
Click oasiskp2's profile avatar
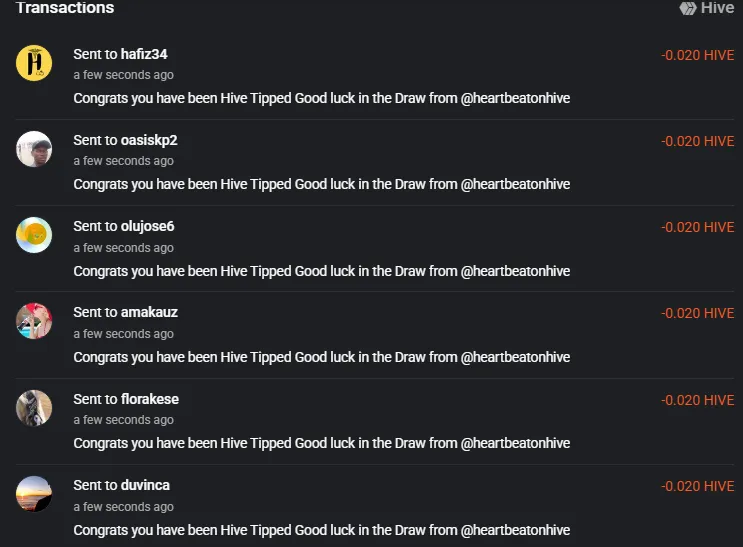point(34,149)
